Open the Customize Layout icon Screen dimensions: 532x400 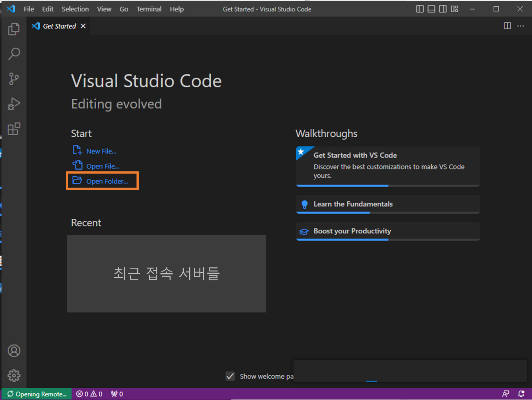(x=455, y=9)
